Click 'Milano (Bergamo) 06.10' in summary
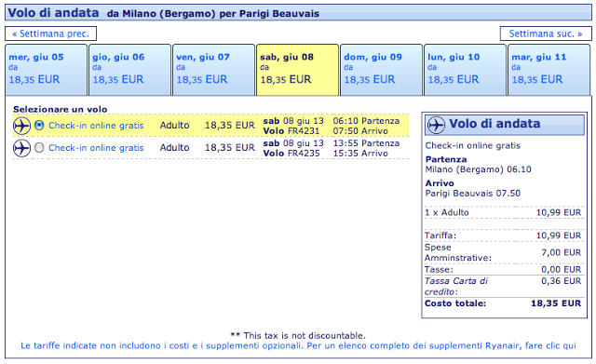 (478, 169)
